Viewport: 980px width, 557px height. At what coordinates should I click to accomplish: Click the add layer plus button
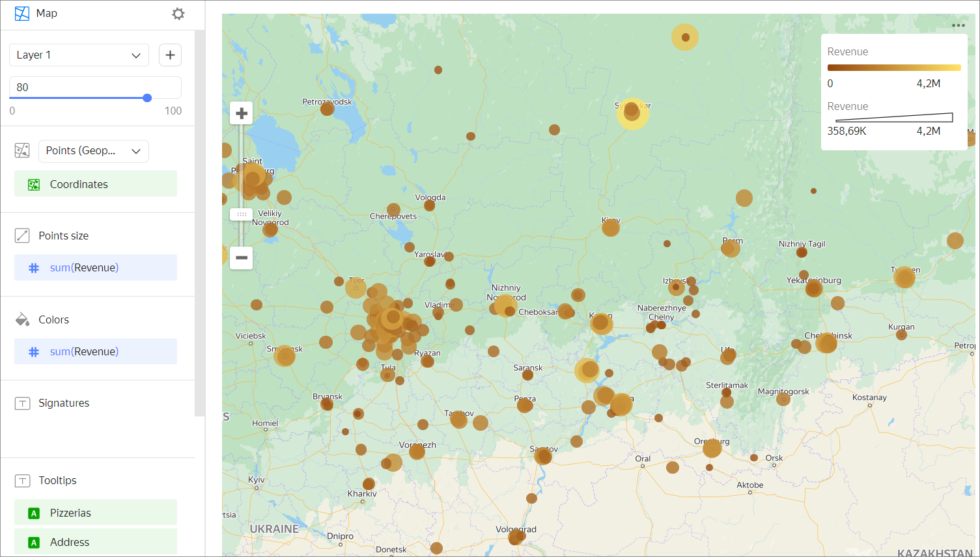pos(170,55)
